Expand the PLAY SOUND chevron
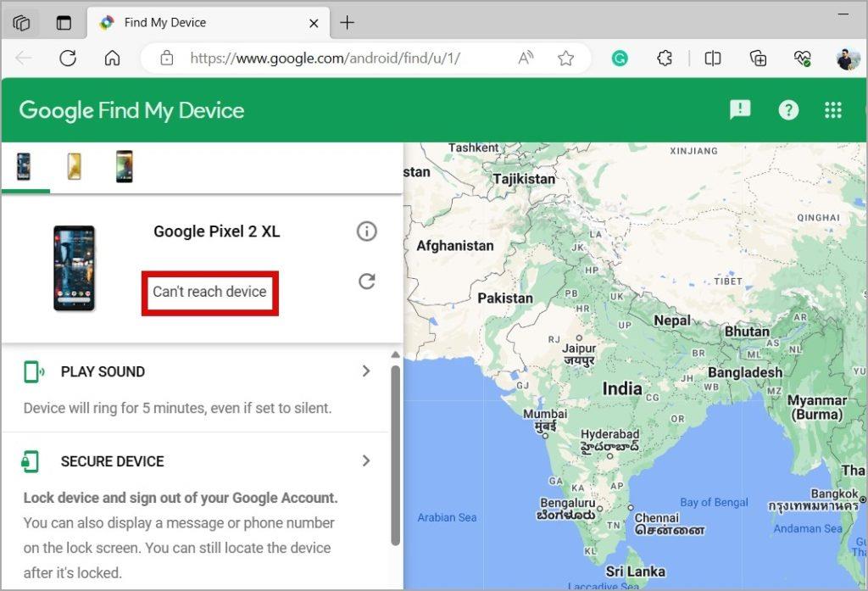868x591 pixels. point(366,371)
